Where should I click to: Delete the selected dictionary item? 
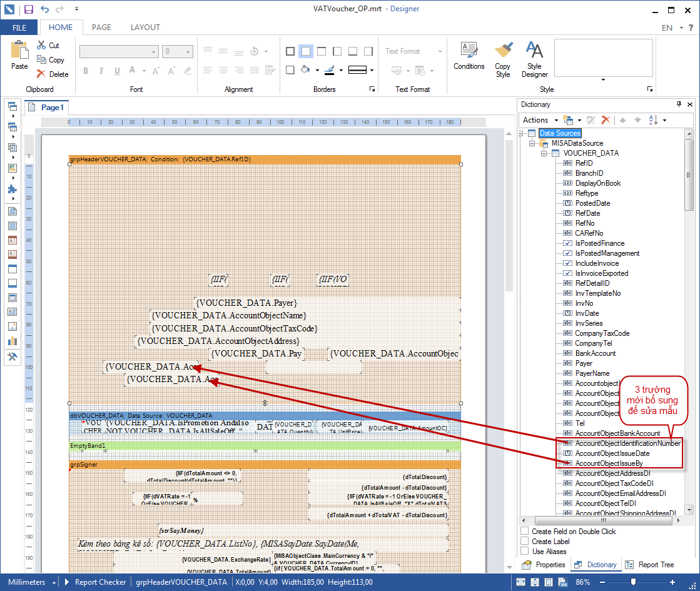tap(606, 120)
